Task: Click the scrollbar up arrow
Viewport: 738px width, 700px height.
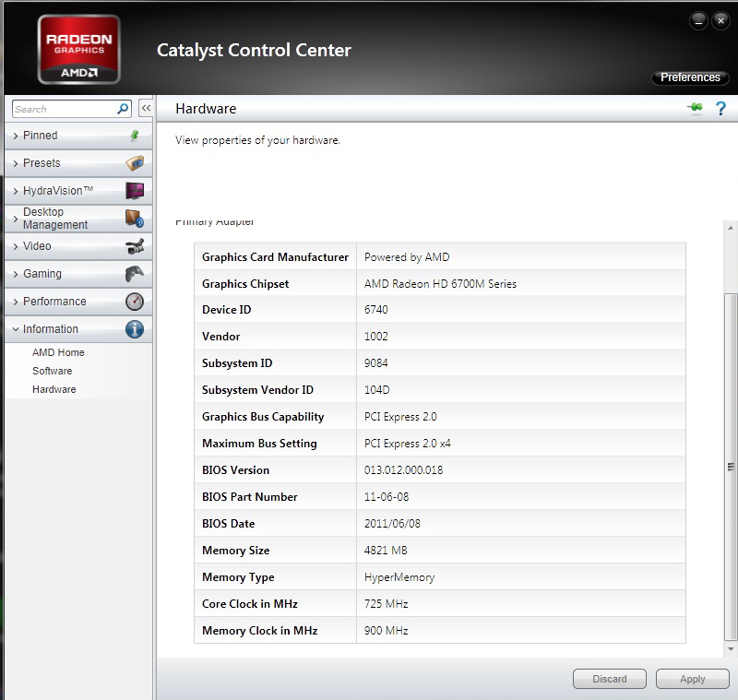Action: (731, 228)
